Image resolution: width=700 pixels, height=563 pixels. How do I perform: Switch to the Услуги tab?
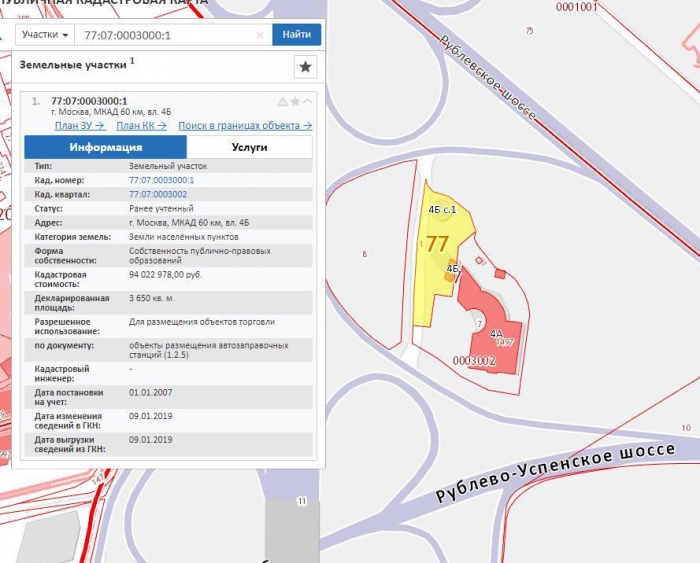(x=249, y=147)
